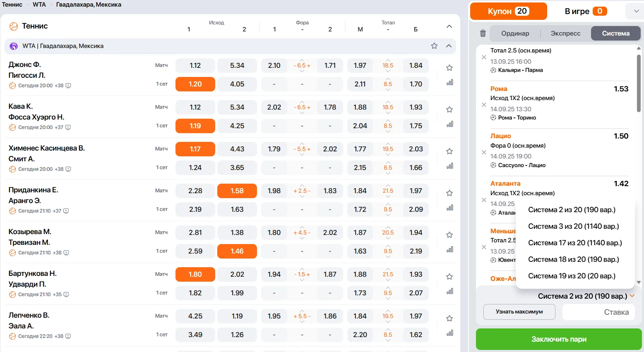Collapse the Теннис section

(x=449, y=26)
